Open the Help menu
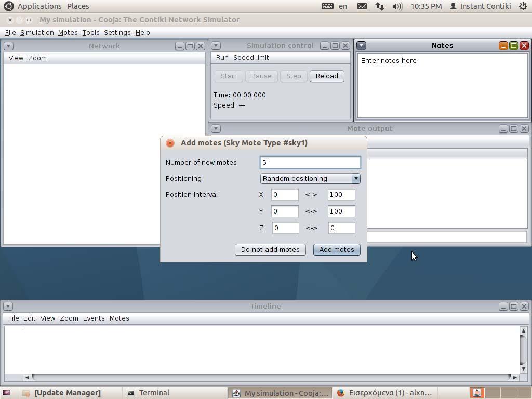 tap(142, 33)
